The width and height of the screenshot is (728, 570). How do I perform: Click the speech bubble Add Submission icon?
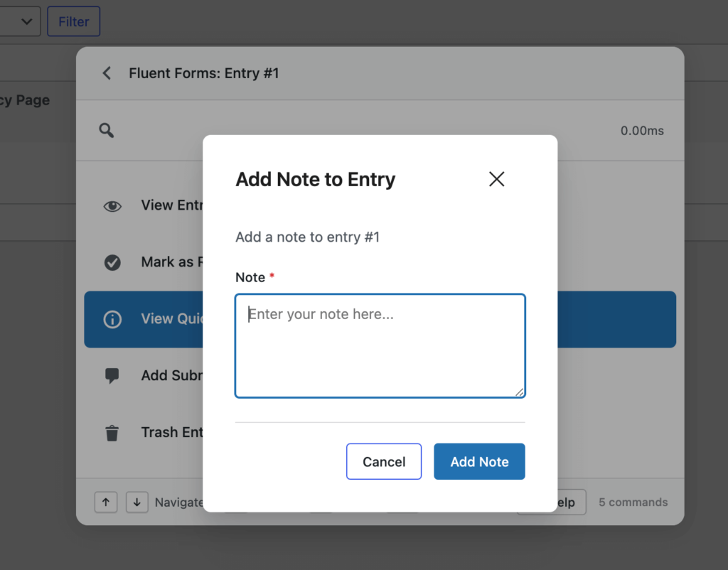pos(112,376)
